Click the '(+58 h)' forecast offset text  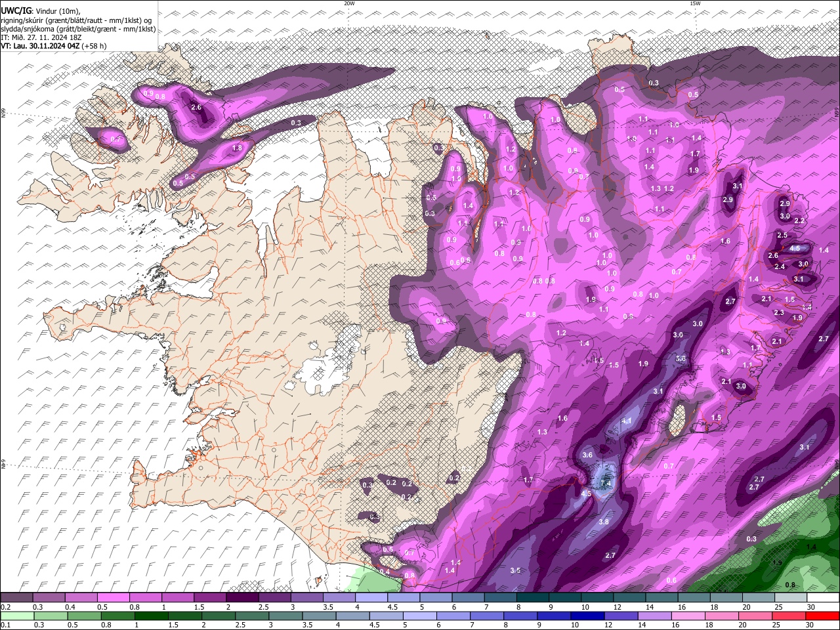click(x=94, y=46)
